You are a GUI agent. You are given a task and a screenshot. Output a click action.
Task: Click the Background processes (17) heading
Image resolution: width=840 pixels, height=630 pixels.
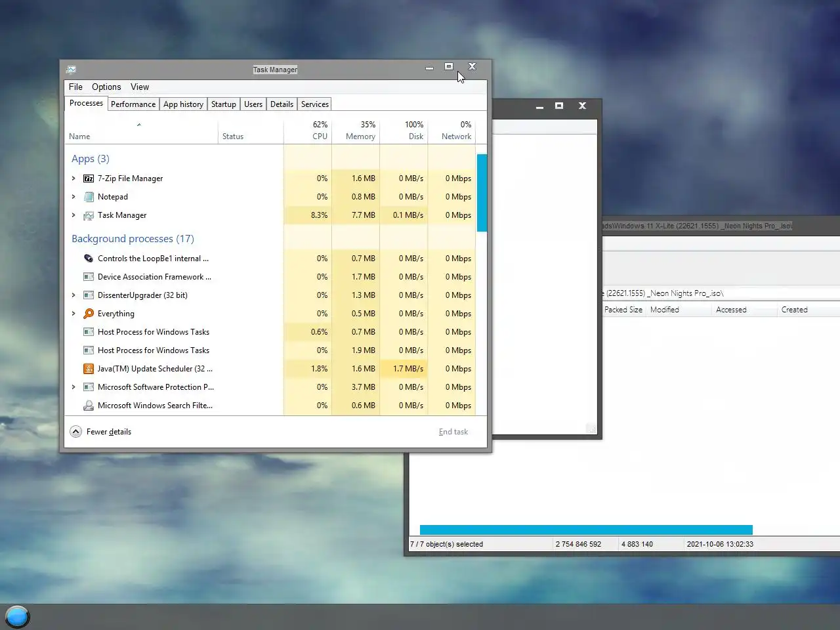[133, 239]
